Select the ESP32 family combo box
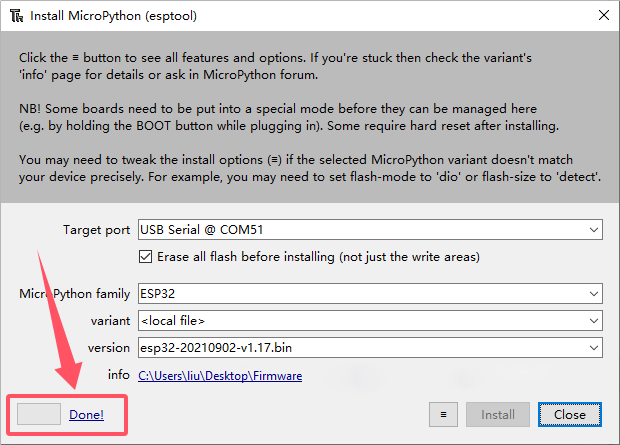The height and width of the screenshot is (445, 620). (370, 294)
